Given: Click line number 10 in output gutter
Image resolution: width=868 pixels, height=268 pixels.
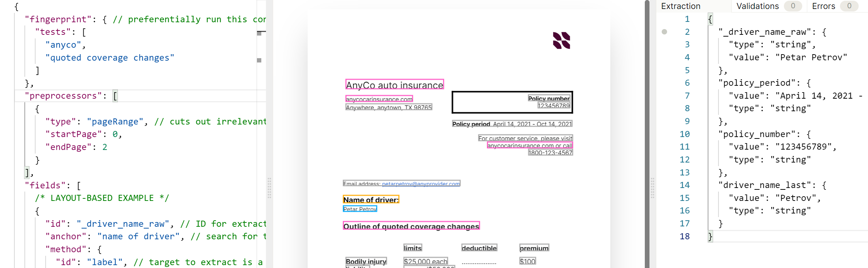Looking at the screenshot, I should (x=685, y=134).
